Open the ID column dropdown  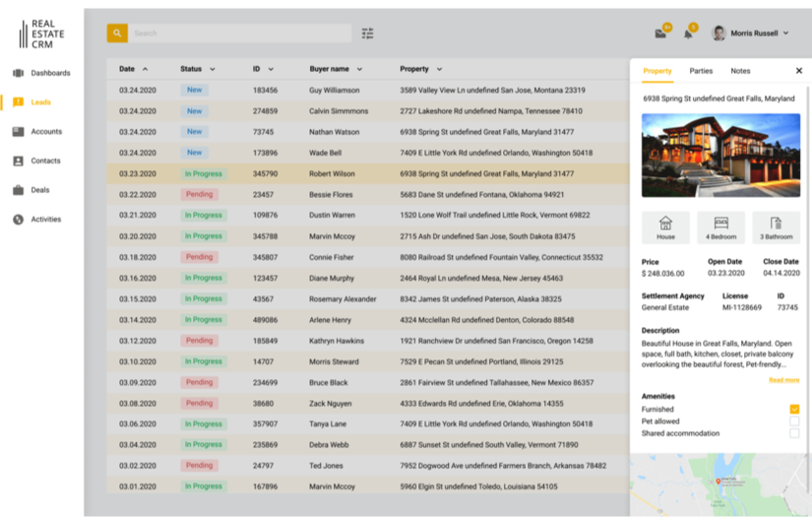tap(271, 69)
